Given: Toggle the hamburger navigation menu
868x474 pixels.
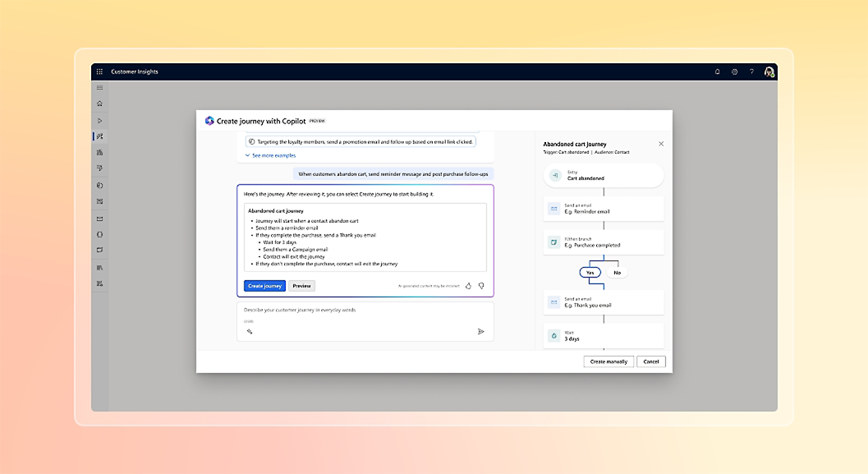Looking at the screenshot, I should tap(99, 88).
